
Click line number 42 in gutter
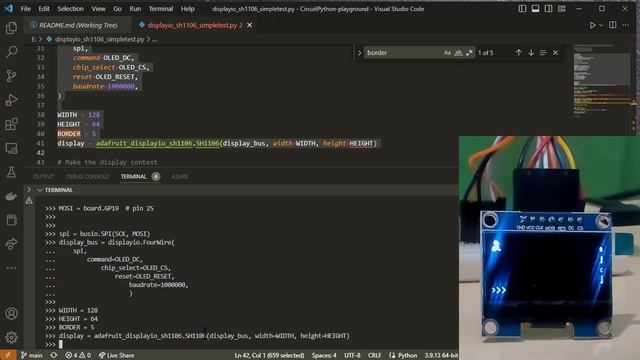pos(40,153)
